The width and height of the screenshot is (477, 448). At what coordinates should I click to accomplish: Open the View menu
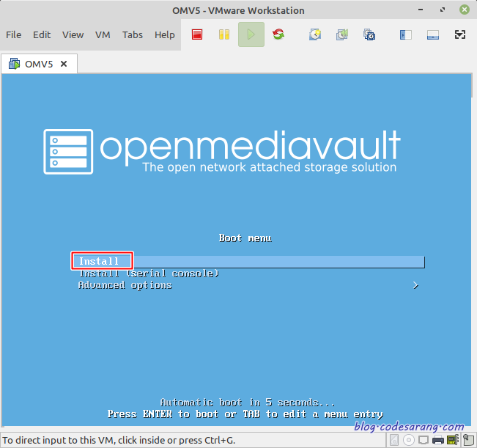[x=73, y=34]
